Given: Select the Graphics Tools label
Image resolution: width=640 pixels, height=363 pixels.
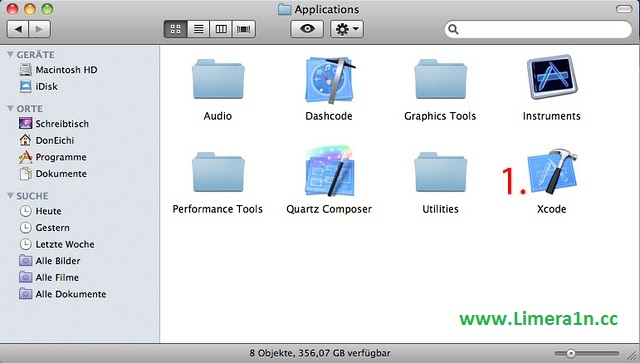Looking at the screenshot, I should [x=440, y=116].
